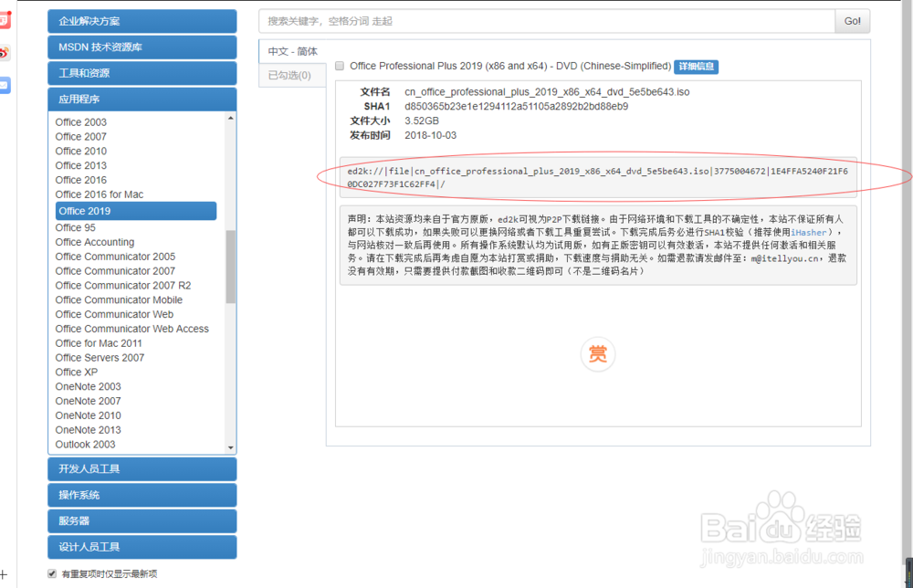Select Office Communicator 2005
This screenshot has height=588, width=913.
pyautogui.click(x=115, y=257)
